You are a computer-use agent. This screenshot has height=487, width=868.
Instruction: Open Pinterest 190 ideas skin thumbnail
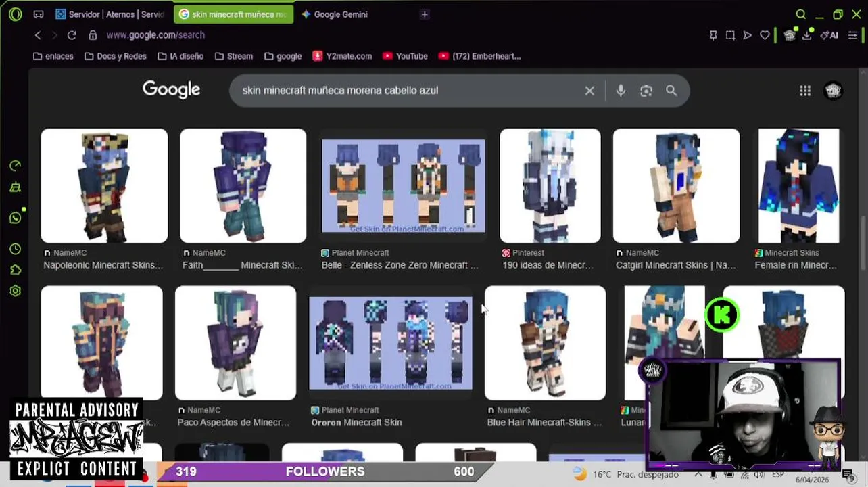pos(550,186)
